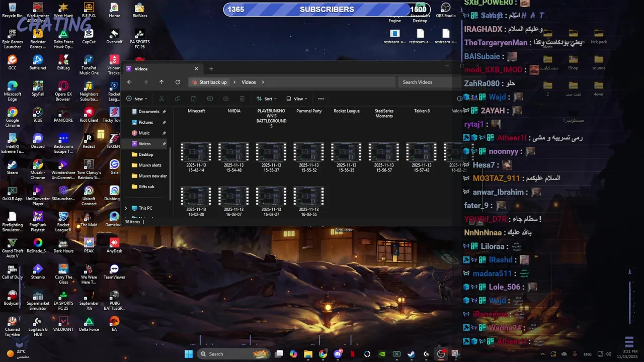644x362 pixels.
Task: Click the Start back up button
Action: (x=209, y=82)
